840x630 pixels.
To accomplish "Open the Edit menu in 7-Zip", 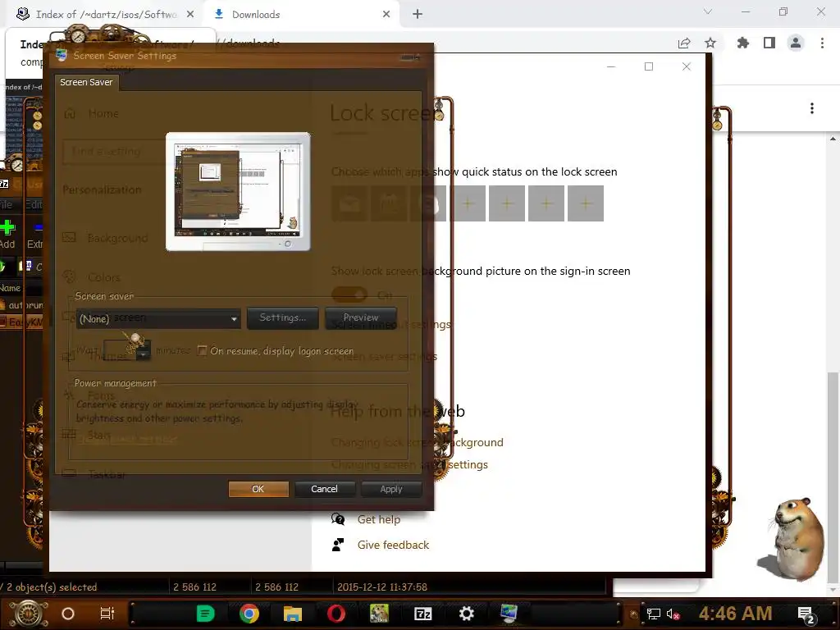I will pos(33,204).
